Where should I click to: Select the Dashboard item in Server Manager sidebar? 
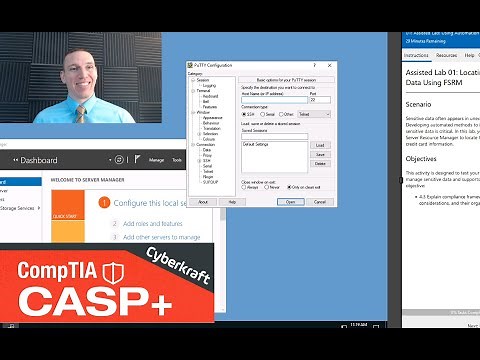21,182
